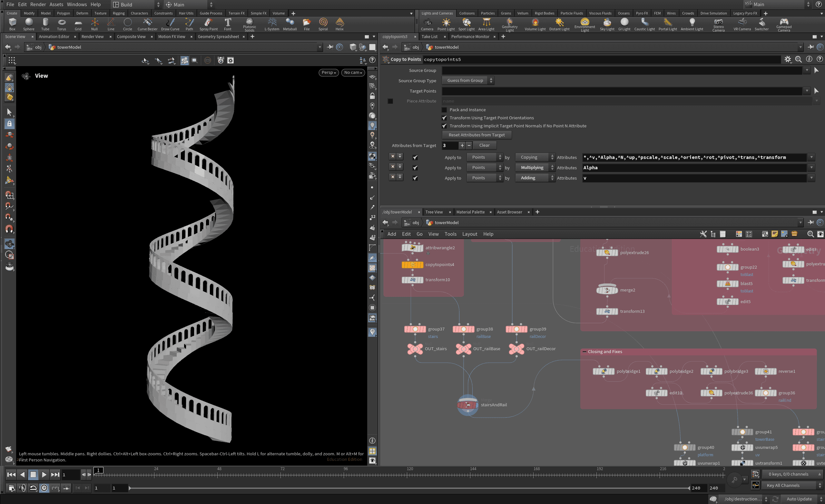Add a Point Light from the shelf

tap(446, 24)
